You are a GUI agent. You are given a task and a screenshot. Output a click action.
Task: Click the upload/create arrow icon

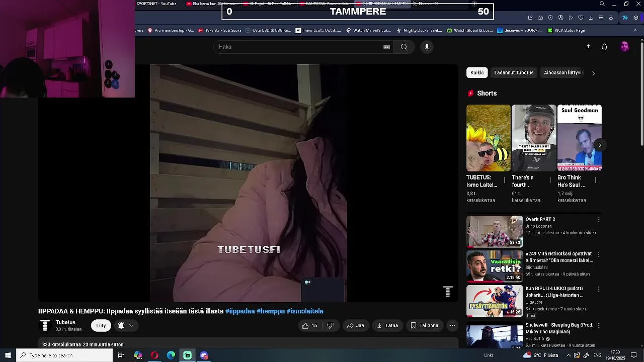[x=588, y=47]
